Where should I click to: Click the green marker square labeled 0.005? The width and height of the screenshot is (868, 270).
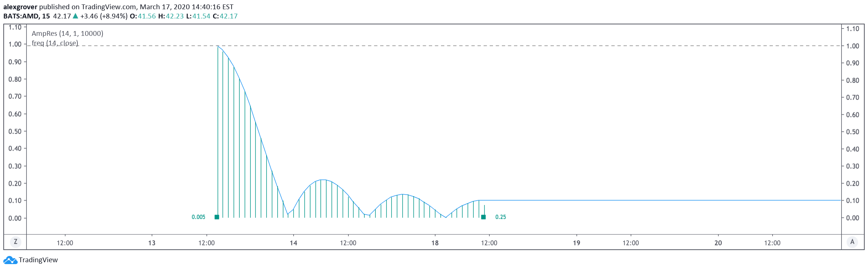[x=217, y=217]
